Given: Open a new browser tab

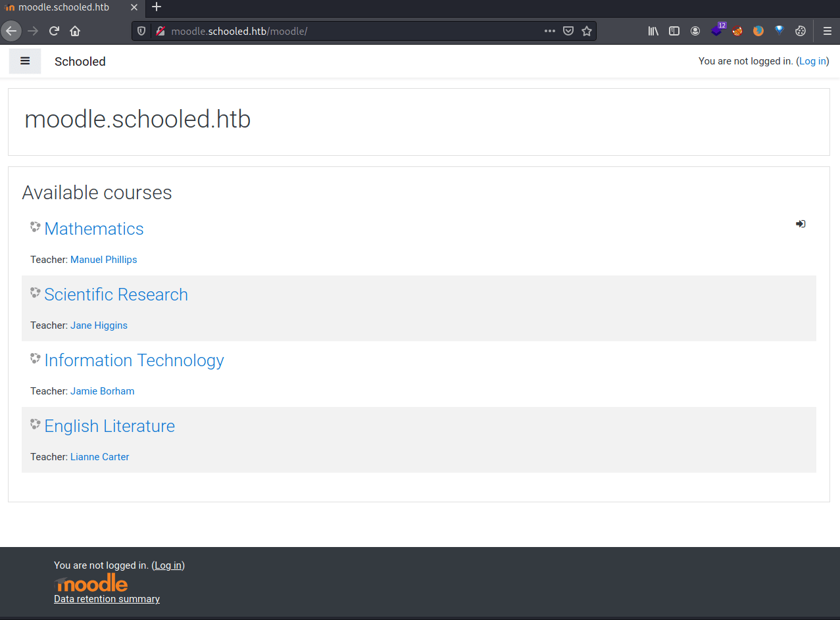Looking at the screenshot, I should tap(157, 8).
